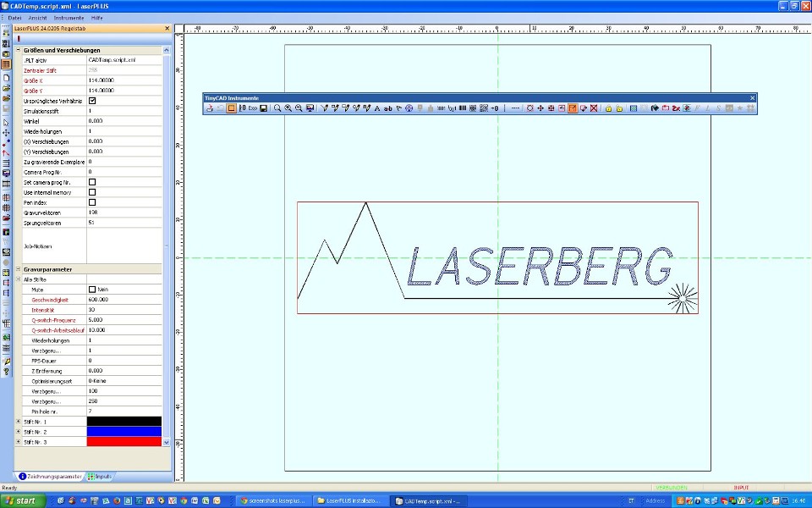Click the Windows start button
This screenshot has width=812, height=508.
pos(23,500)
